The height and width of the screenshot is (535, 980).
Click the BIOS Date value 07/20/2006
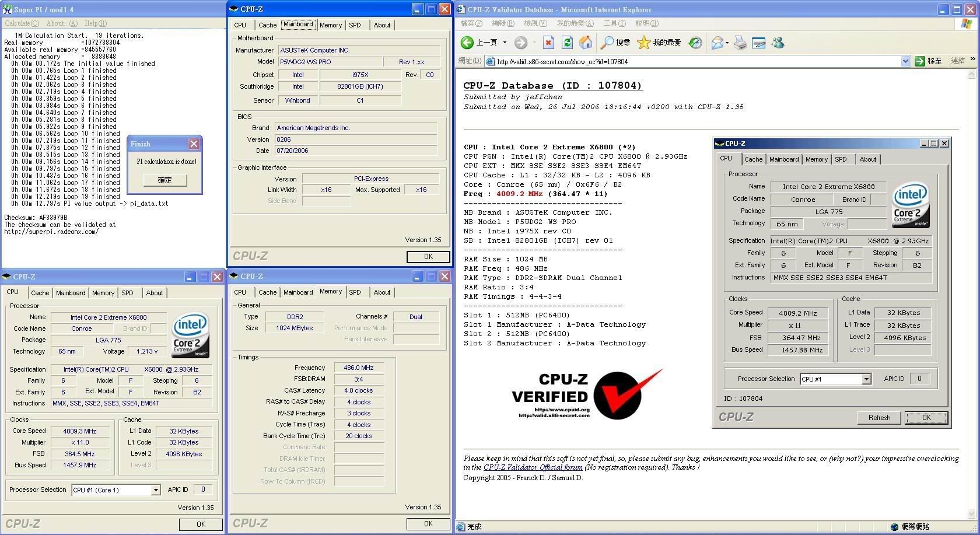(356, 151)
